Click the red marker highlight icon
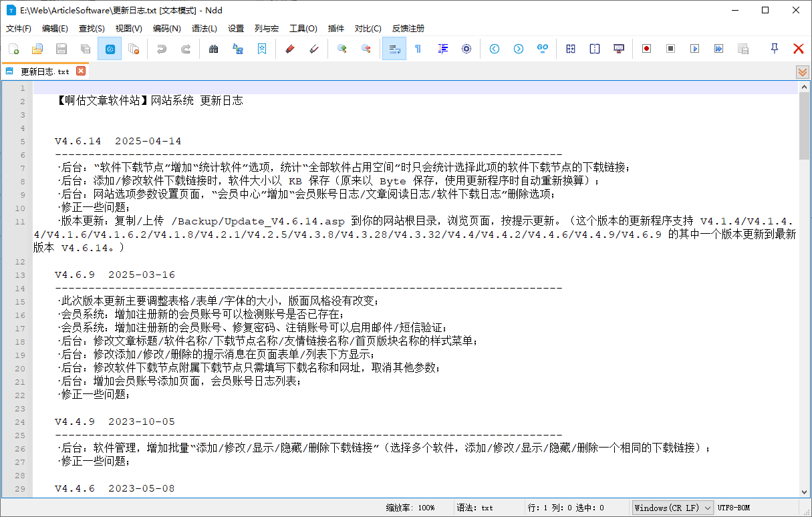 click(x=289, y=49)
